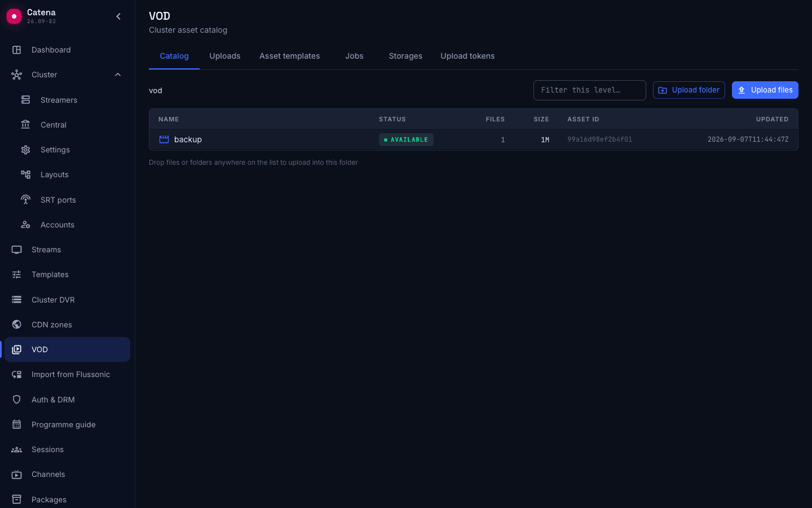Open Accounts via its user-gear icon

pyautogui.click(x=26, y=225)
